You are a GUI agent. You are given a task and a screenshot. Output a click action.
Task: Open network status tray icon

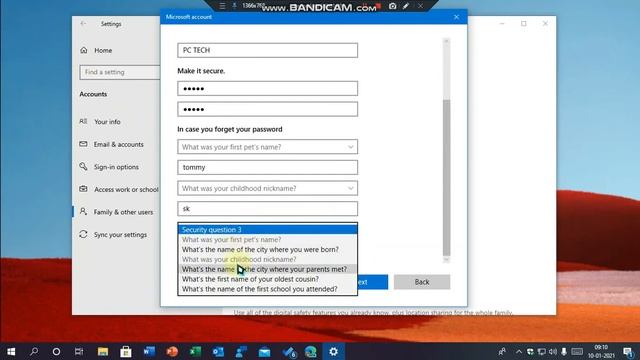click(x=541, y=351)
